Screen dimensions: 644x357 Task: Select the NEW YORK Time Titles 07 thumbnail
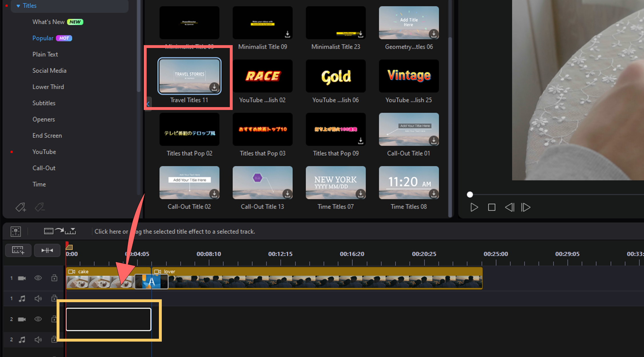pyautogui.click(x=336, y=182)
